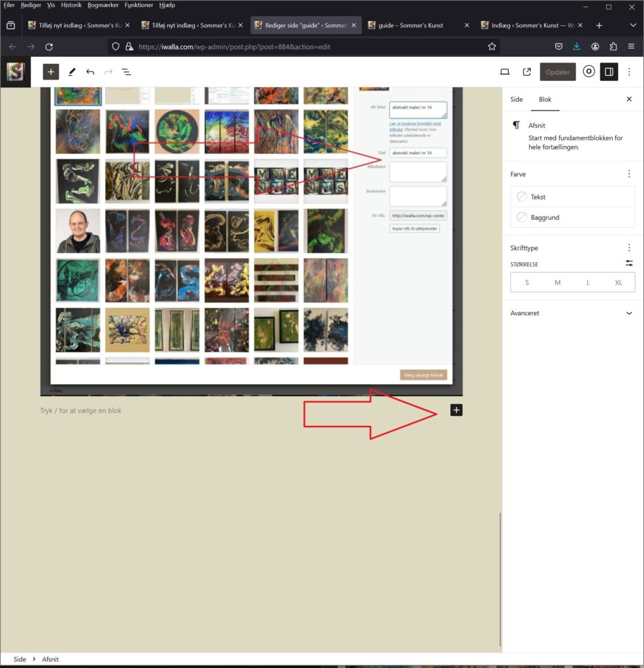644x668 pixels.
Task: Open the desktop preview view icon
Action: pyautogui.click(x=504, y=72)
